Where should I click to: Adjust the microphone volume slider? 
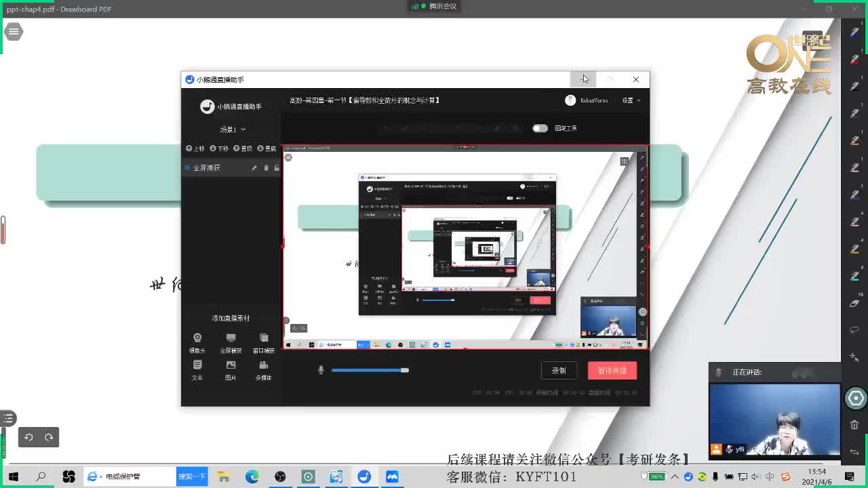pyautogui.click(x=370, y=370)
